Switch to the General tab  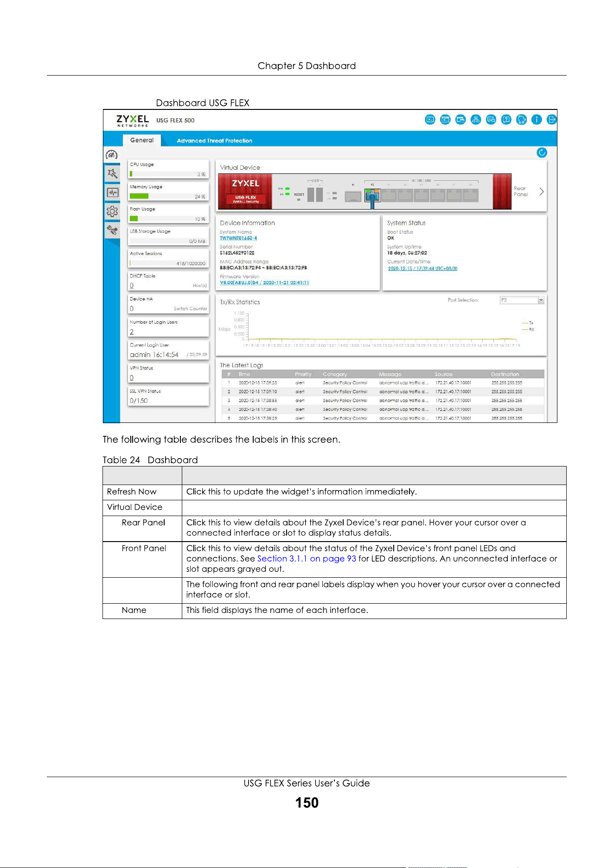tap(142, 140)
